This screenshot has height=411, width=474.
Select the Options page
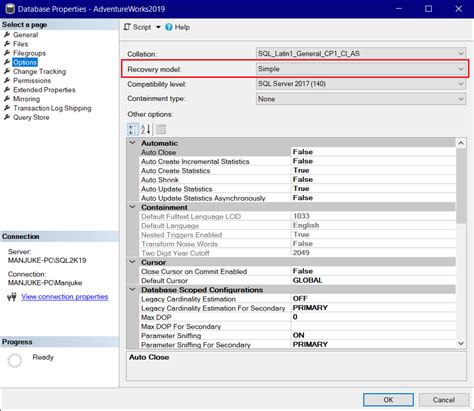click(x=25, y=62)
